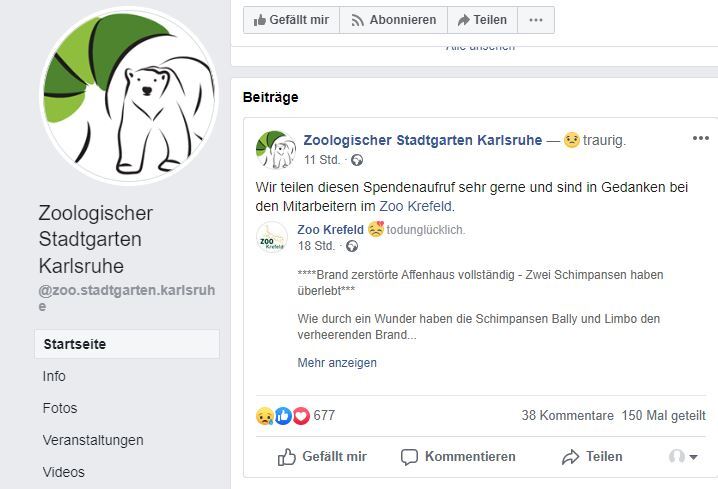
Task: Click the Teilen arrow icon below post
Action: tap(571, 457)
